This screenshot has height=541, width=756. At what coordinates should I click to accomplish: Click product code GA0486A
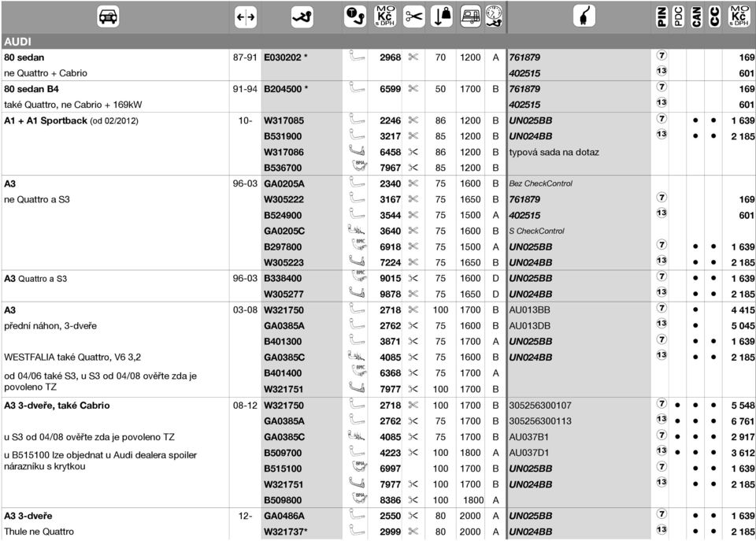pos(284,516)
